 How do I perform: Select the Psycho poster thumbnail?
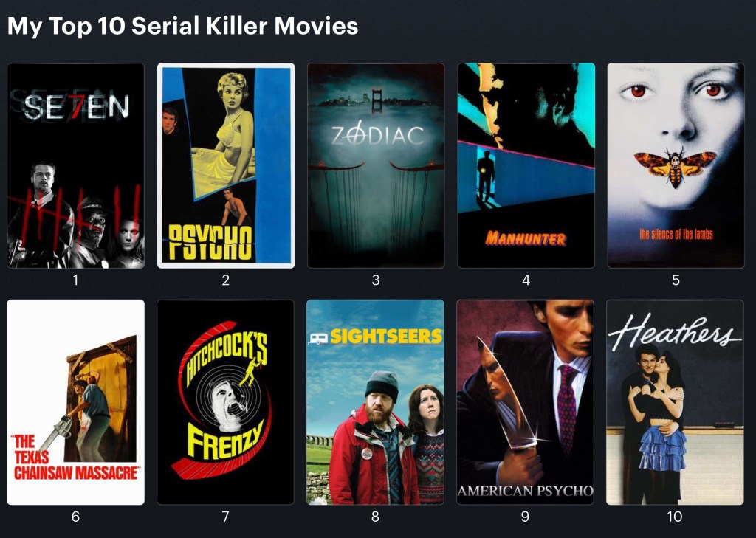[x=226, y=165]
